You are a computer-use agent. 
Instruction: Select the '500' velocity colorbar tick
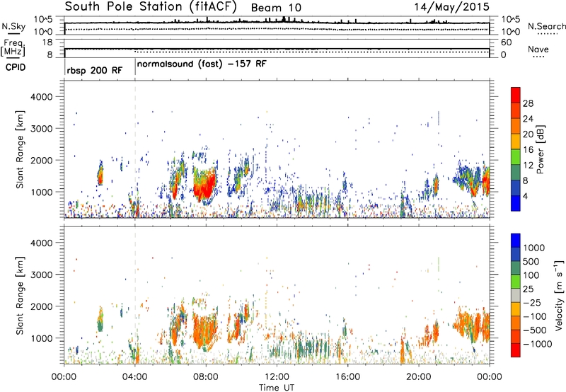coord(531,262)
